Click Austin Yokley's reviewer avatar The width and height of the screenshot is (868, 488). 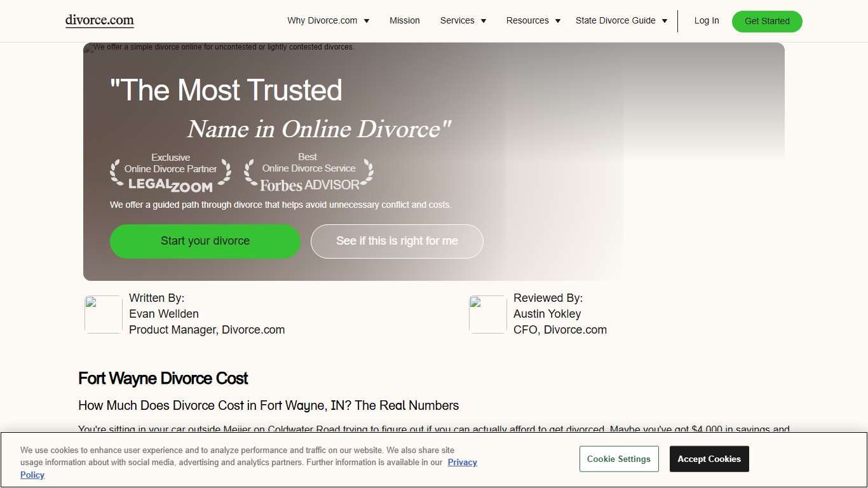[487, 314]
